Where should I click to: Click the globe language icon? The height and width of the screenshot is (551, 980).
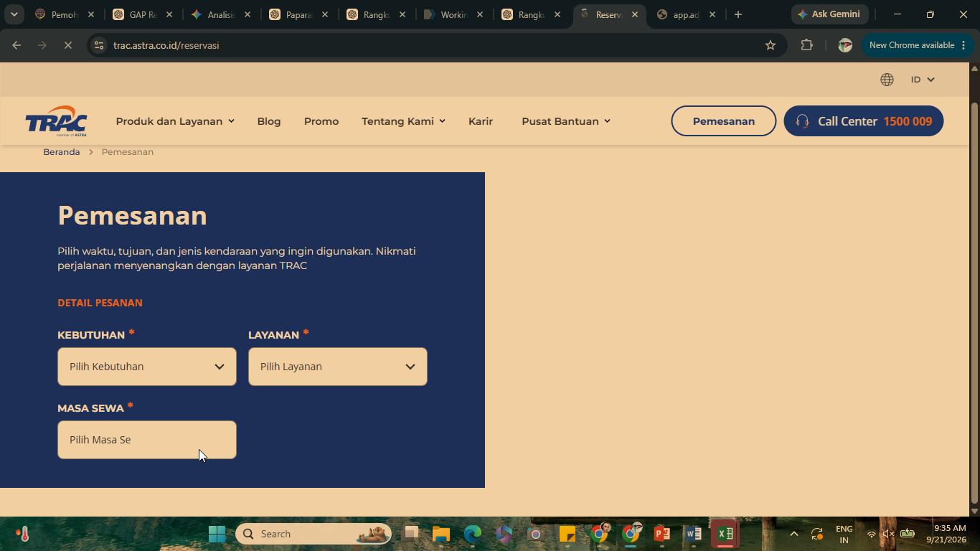[x=887, y=80]
